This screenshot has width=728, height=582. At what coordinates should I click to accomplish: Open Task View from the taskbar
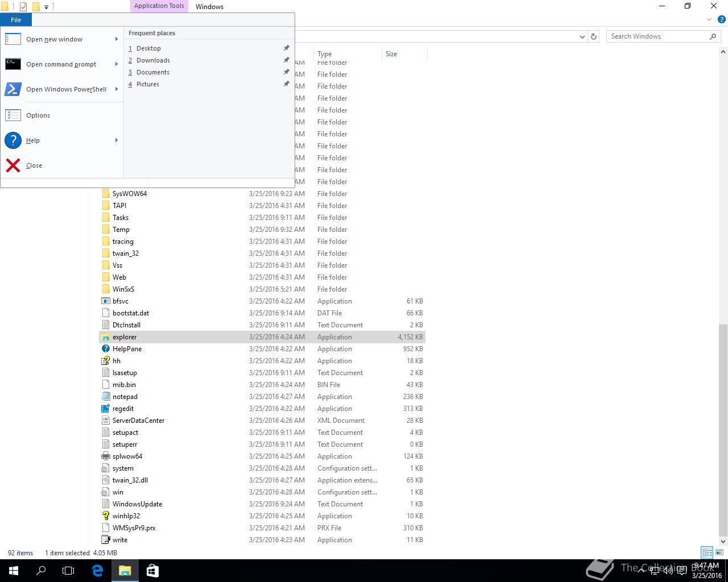pyautogui.click(x=68, y=571)
